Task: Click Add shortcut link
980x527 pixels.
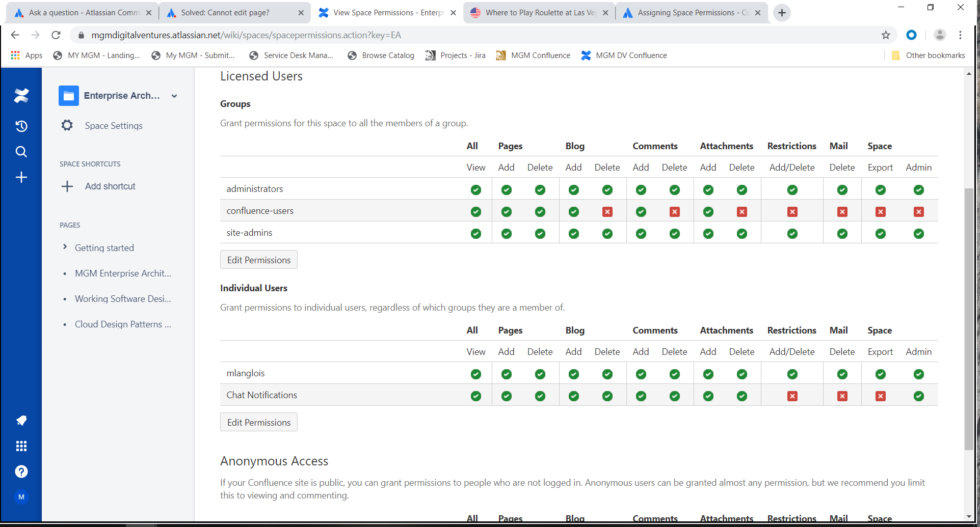Action: (110, 186)
